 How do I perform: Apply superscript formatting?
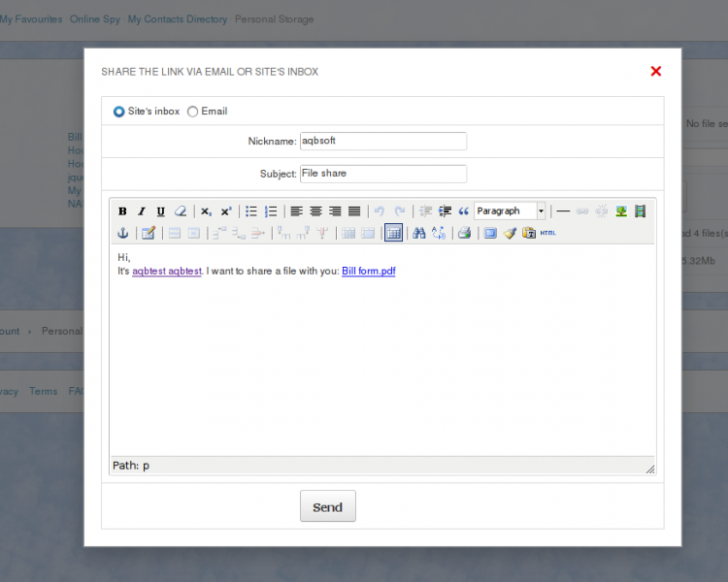pyautogui.click(x=225, y=211)
